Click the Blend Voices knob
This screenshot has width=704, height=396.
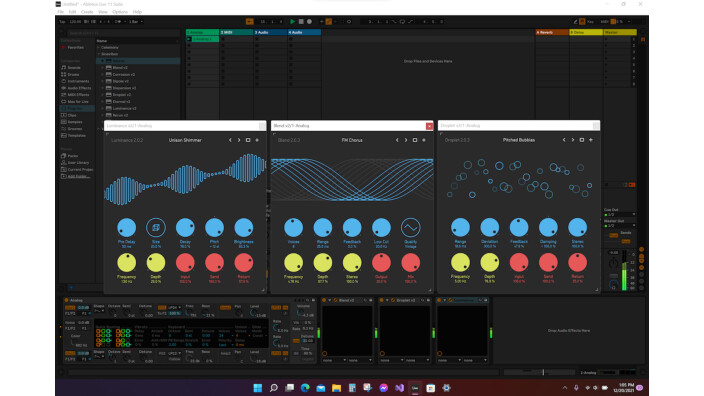(x=293, y=228)
